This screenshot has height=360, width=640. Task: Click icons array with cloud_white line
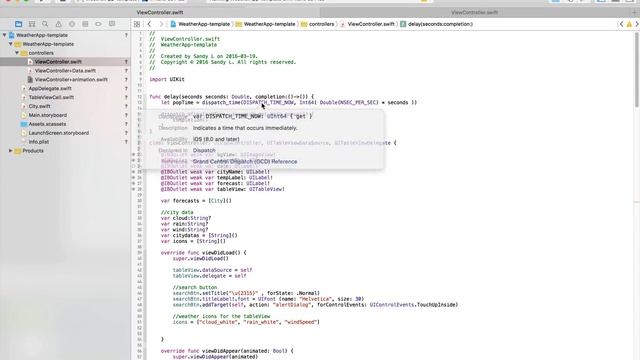(246, 322)
